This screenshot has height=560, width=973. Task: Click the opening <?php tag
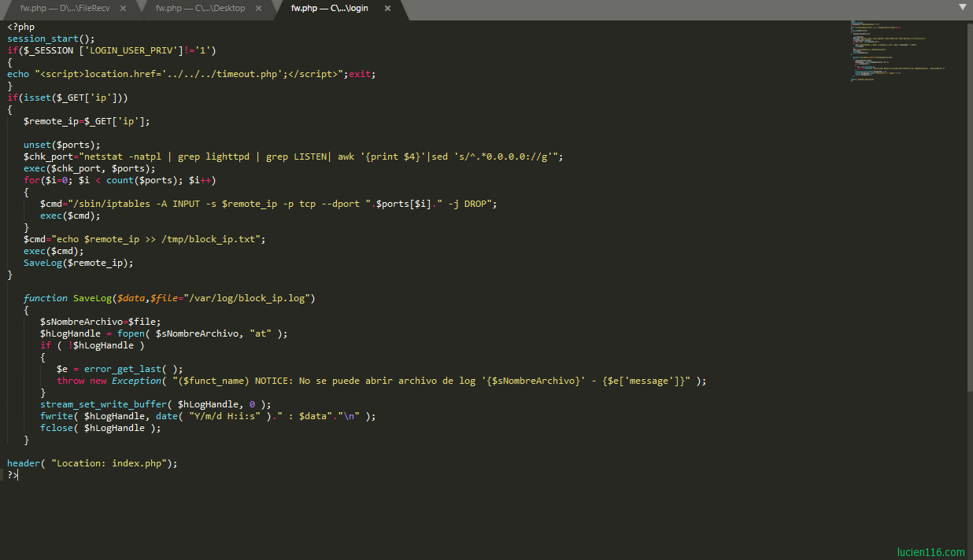(21, 27)
